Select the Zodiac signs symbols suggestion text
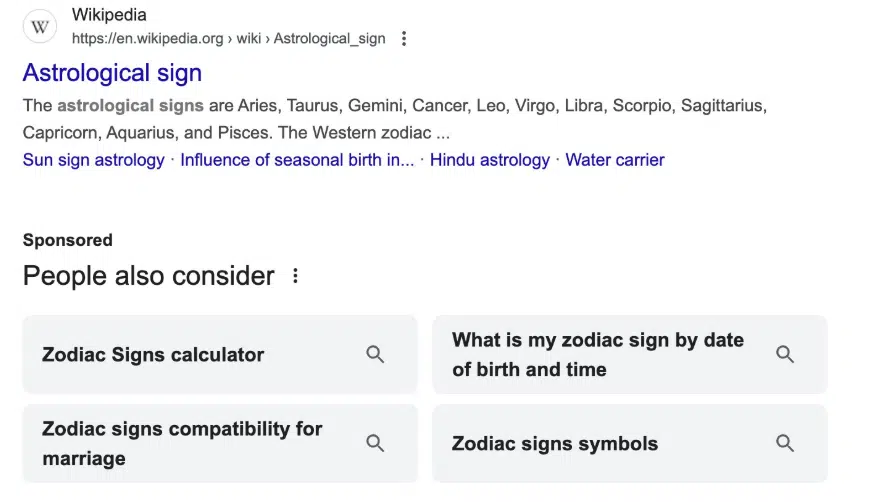 (x=555, y=444)
